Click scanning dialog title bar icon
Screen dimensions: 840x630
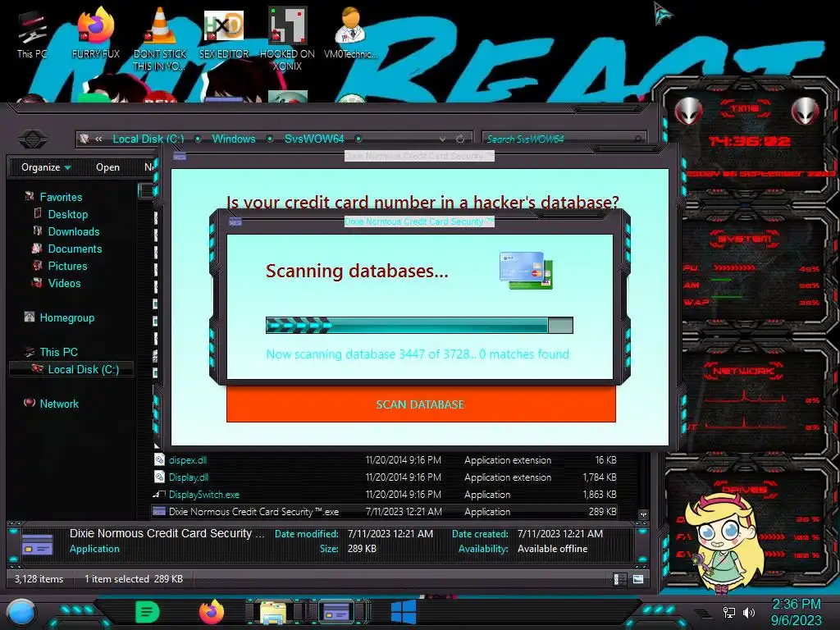point(235,221)
